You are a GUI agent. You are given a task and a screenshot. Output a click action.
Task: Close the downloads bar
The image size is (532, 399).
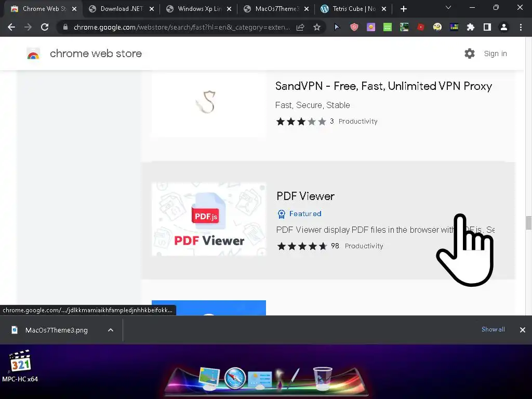pyautogui.click(x=523, y=330)
